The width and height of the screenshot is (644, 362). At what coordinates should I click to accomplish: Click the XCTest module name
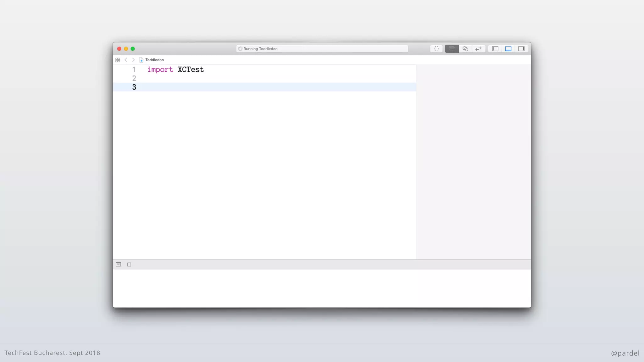click(191, 69)
